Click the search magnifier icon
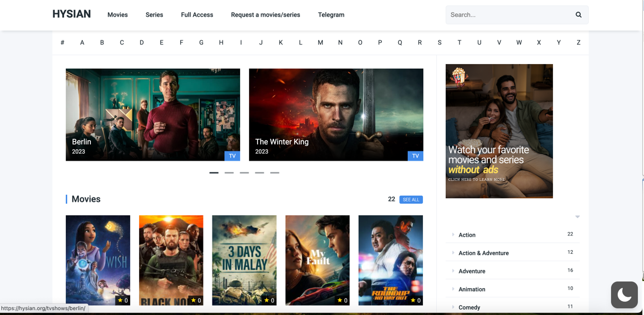 (x=578, y=15)
